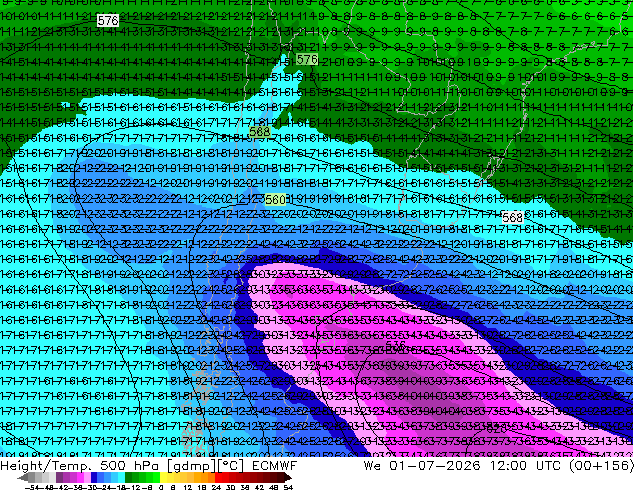634x490 pixels.
Task: Click the '(00+156)' forecast hour text
Action: click(x=601, y=466)
